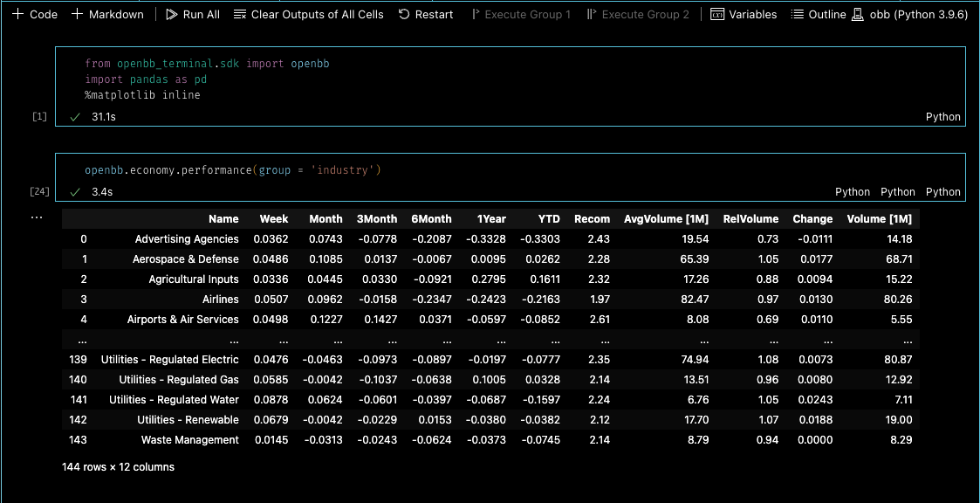Screen dimensions: 980x503
Task: Click Waste Management Change value 0.0000
Action: point(816,440)
